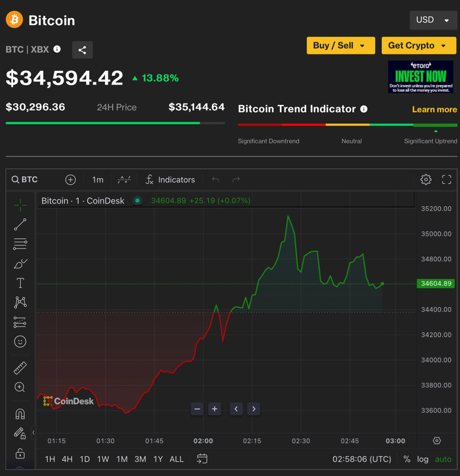
Task: Open chart settings gear icon
Action: point(425,179)
